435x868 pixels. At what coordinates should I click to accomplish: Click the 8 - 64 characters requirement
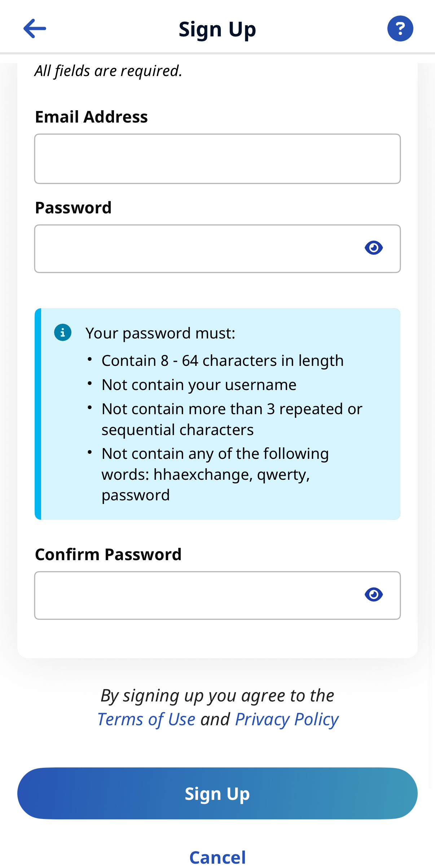pos(223,360)
